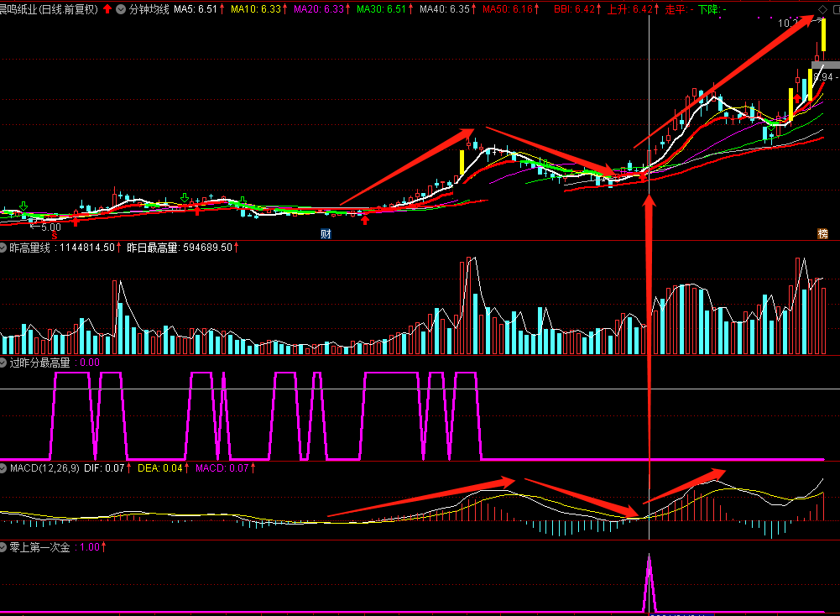Image resolution: width=840 pixels, height=616 pixels.
Task: Click the red up arrow beside 晨鸣纸业 title
Action: [x=107, y=8]
